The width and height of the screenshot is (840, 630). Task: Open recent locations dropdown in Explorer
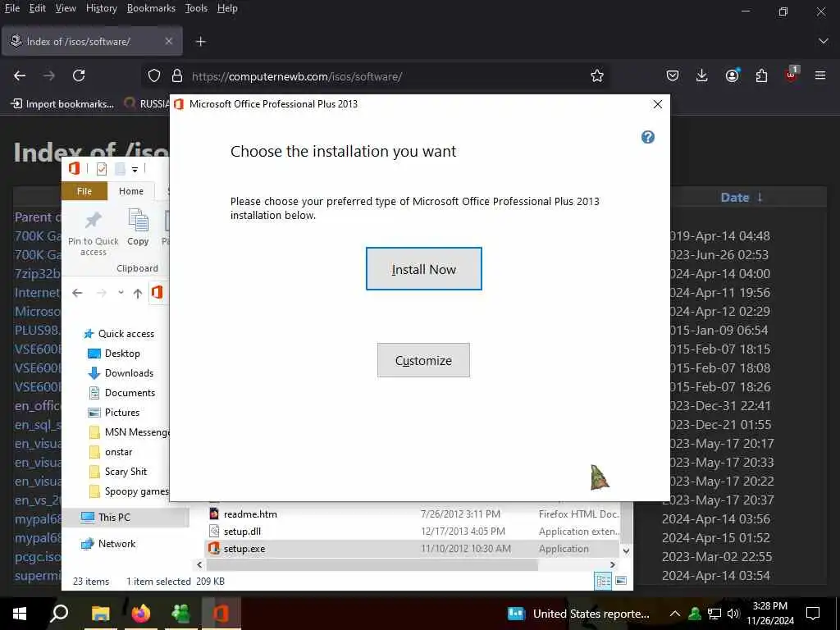coord(121,293)
